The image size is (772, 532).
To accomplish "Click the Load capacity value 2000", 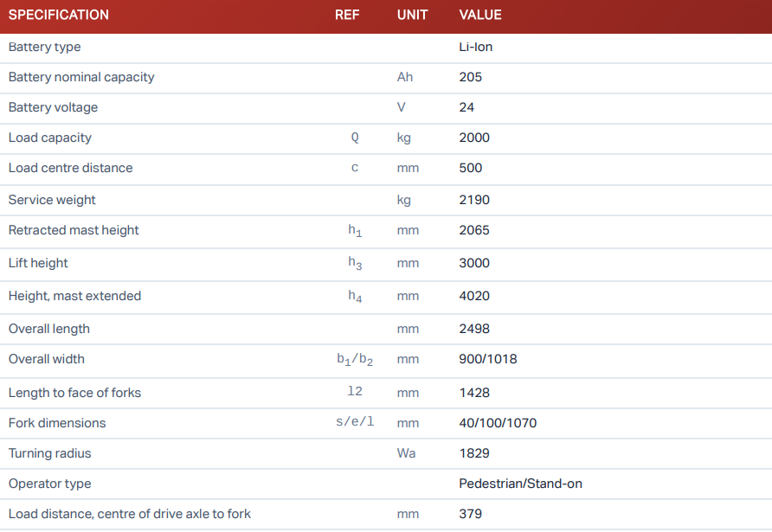I will (x=474, y=138).
